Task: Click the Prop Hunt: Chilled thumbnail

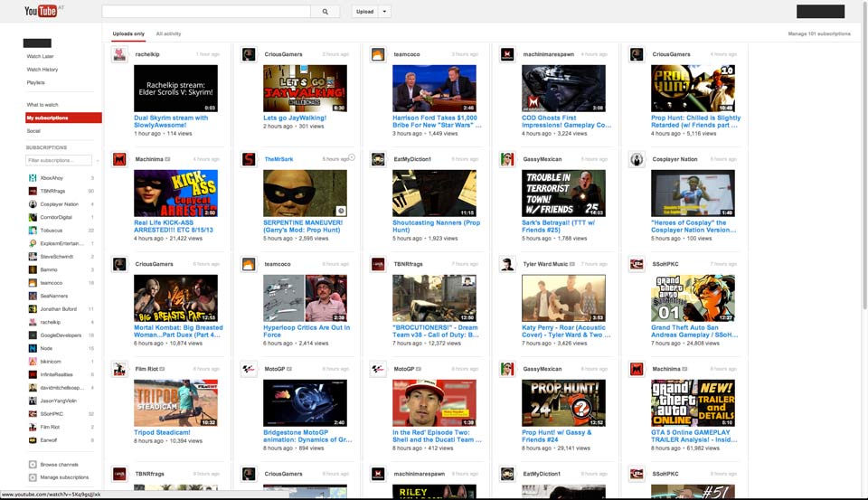Action: coord(693,89)
